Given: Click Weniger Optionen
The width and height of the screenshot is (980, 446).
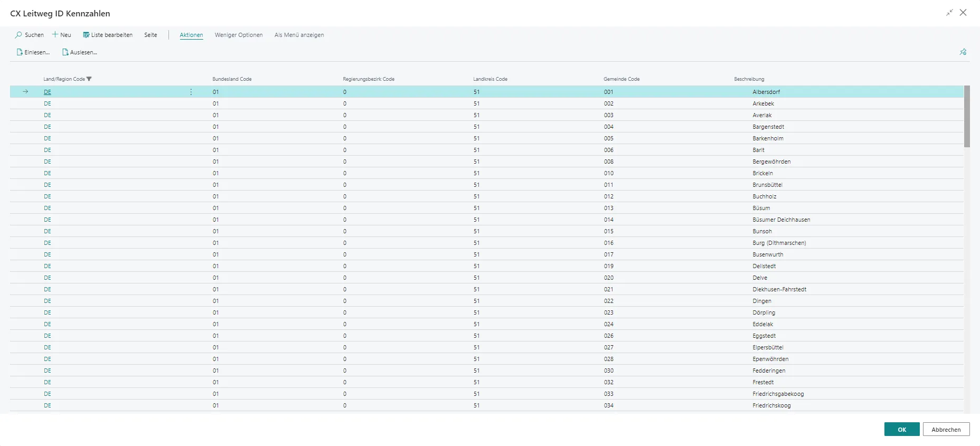Looking at the screenshot, I should [x=238, y=35].
